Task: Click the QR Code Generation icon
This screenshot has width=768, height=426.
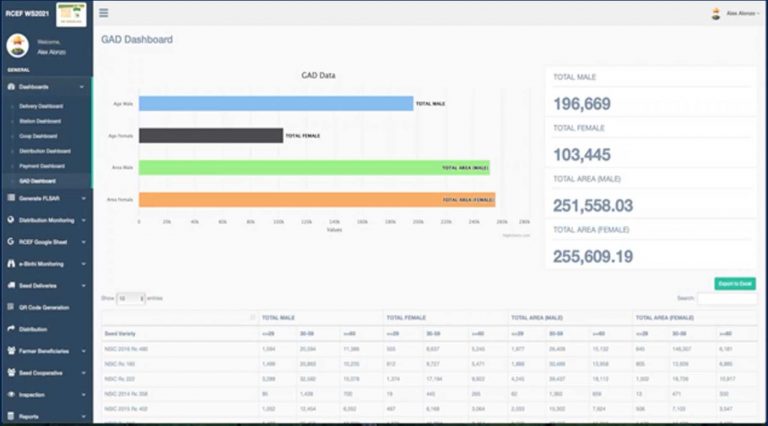Action: coord(10,307)
